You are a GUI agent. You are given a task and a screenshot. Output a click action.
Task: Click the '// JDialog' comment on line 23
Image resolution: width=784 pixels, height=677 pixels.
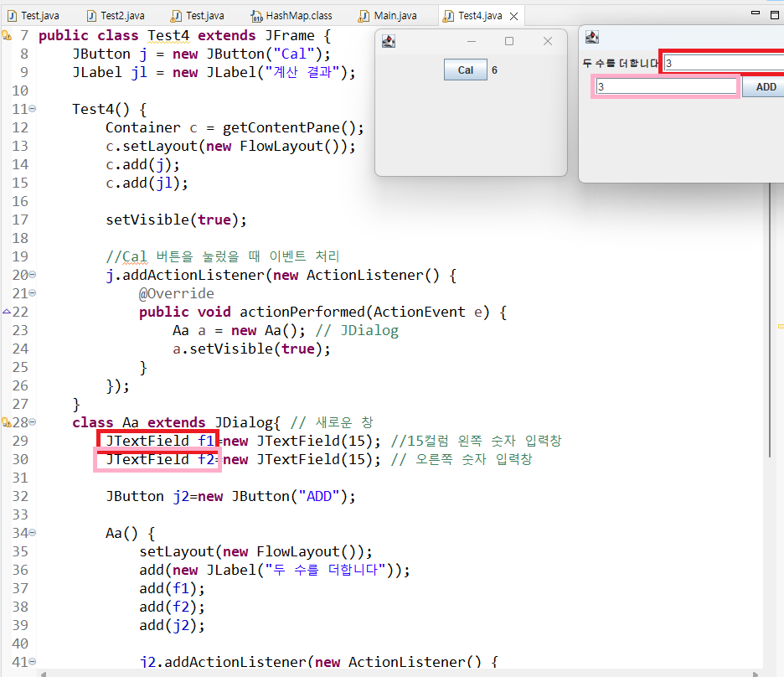tap(357, 330)
